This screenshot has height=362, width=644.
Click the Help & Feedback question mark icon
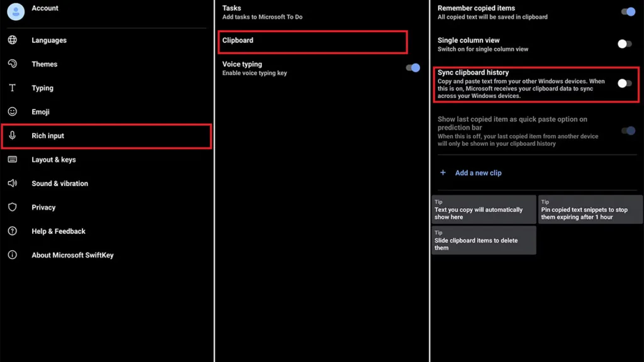coord(13,231)
